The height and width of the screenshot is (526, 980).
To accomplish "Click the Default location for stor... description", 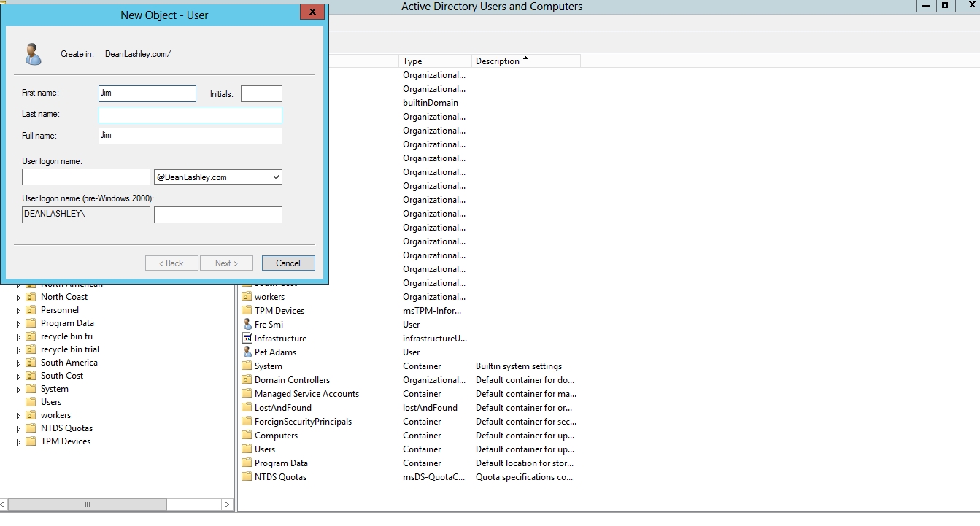I will click(x=525, y=463).
